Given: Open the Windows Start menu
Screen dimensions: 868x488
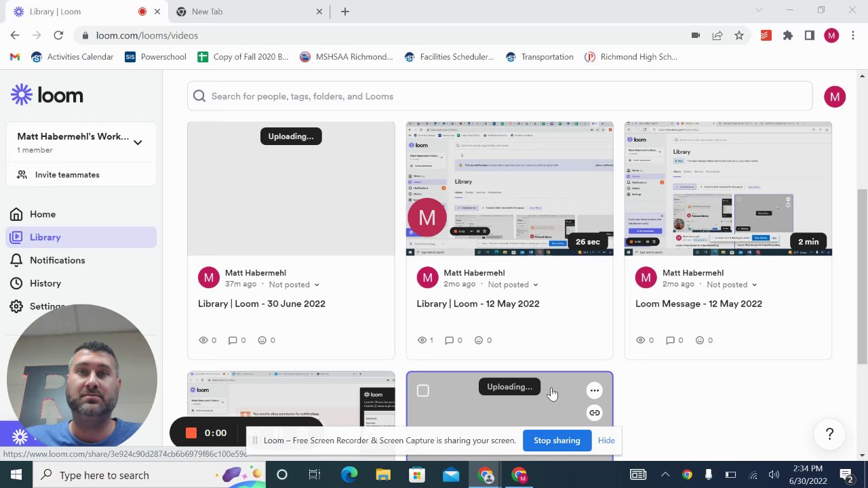Looking at the screenshot, I should click(16, 475).
